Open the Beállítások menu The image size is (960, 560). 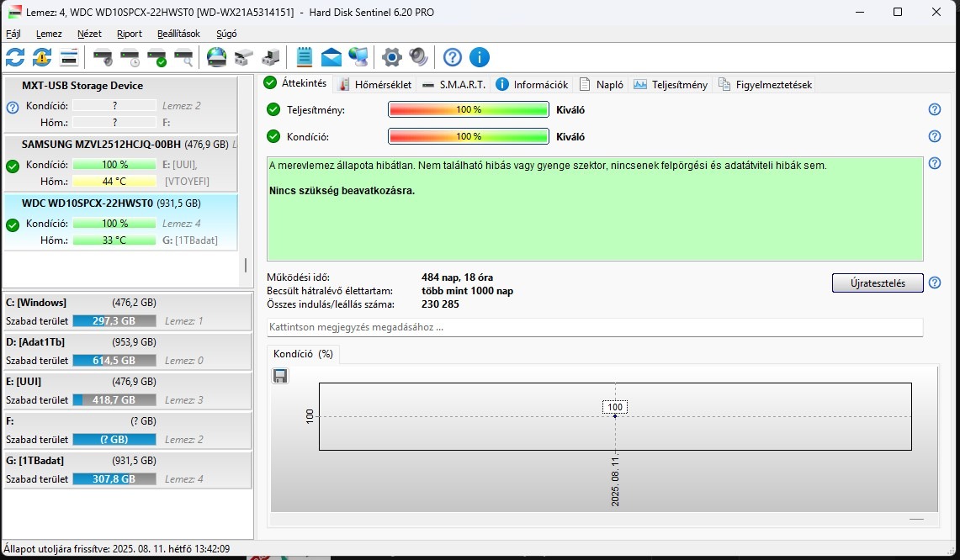[x=178, y=34]
